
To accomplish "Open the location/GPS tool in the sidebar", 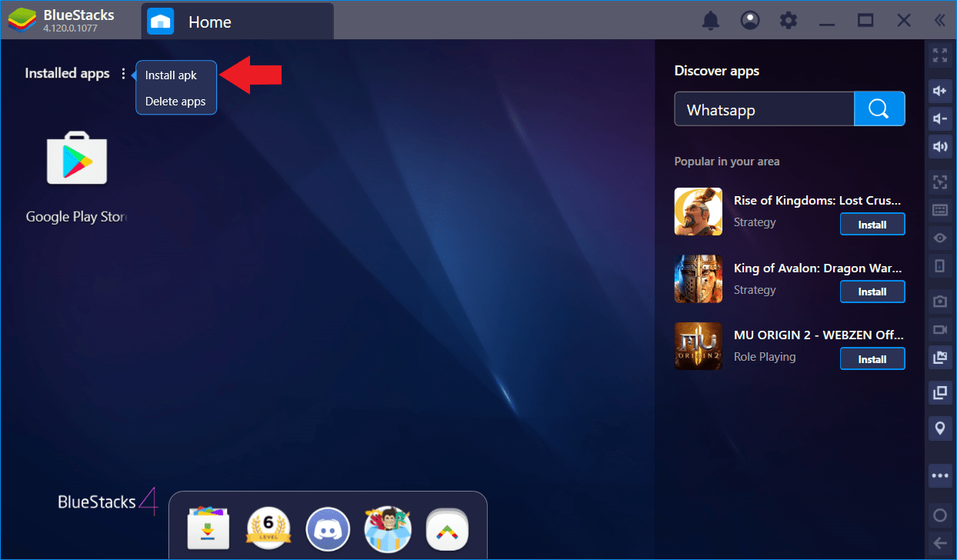I will pos(939,428).
